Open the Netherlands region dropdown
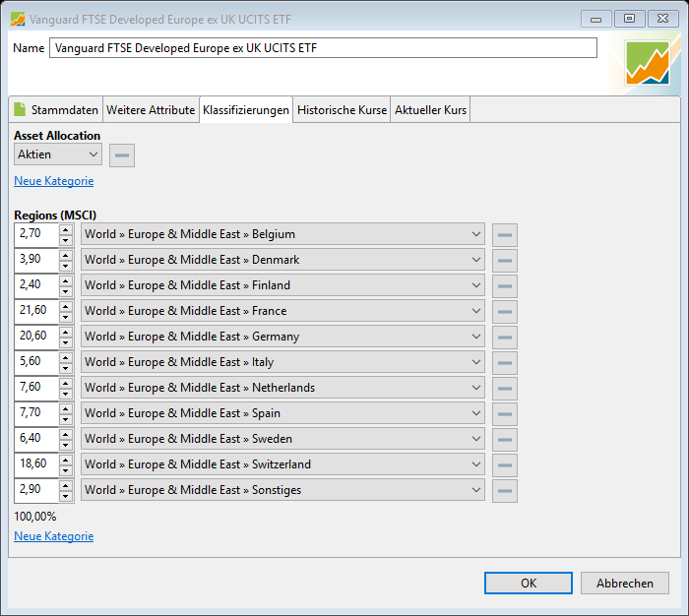This screenshot has width=689, height=616. [282, 388]
